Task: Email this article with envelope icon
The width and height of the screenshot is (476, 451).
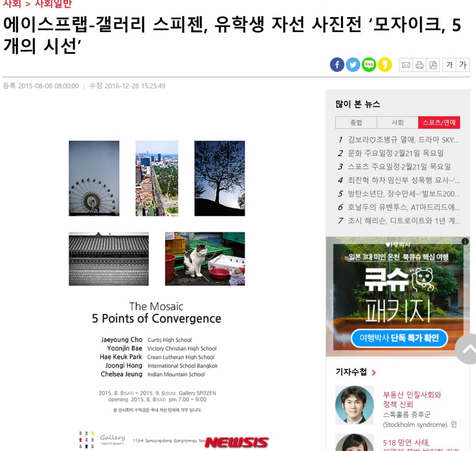Action: tap(406, 65)
